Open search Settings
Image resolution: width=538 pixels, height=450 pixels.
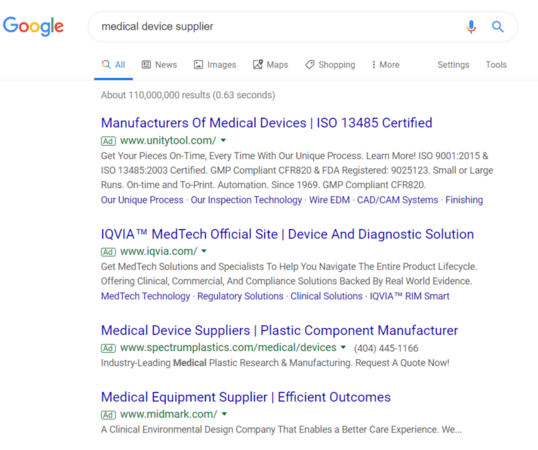tap(453, 65)
